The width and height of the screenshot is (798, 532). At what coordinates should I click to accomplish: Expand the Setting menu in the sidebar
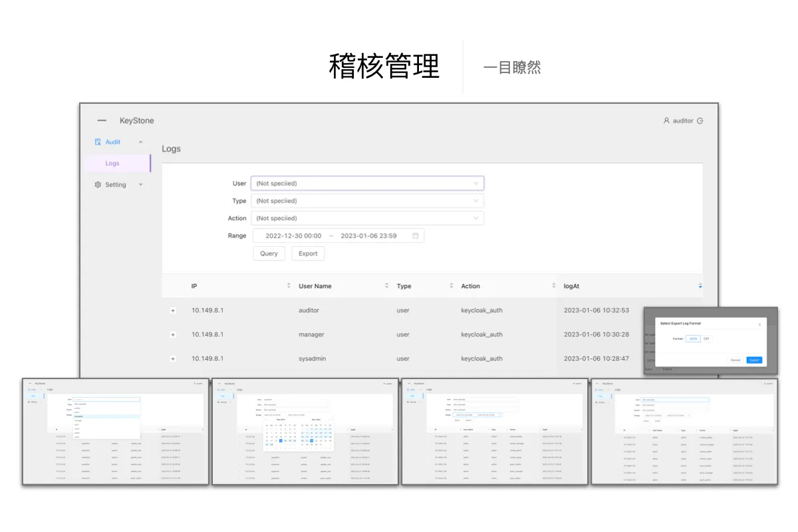[x=118, y=185]
